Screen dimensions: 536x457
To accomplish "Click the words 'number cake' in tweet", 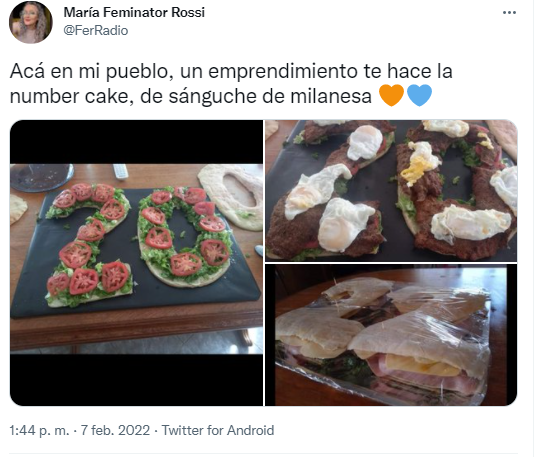I will tap(68, 96).
